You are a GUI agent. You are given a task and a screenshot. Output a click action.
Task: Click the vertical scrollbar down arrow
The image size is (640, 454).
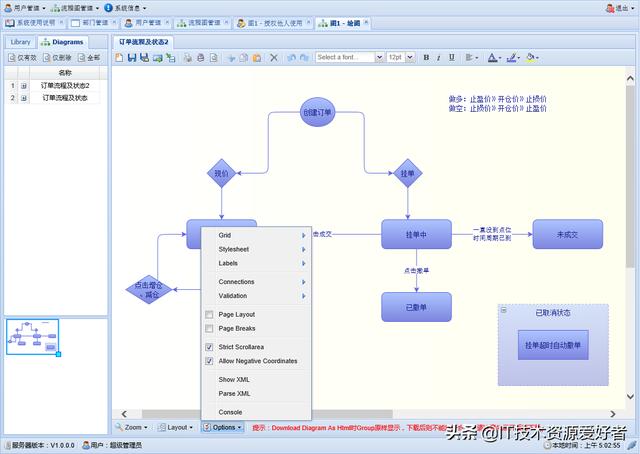[x=630, y=396]
